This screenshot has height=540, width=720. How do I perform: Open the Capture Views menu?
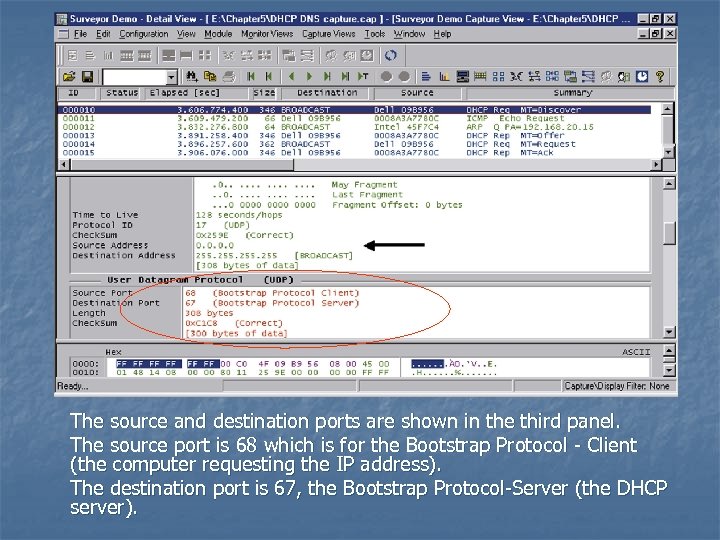(x=329, y=34)
